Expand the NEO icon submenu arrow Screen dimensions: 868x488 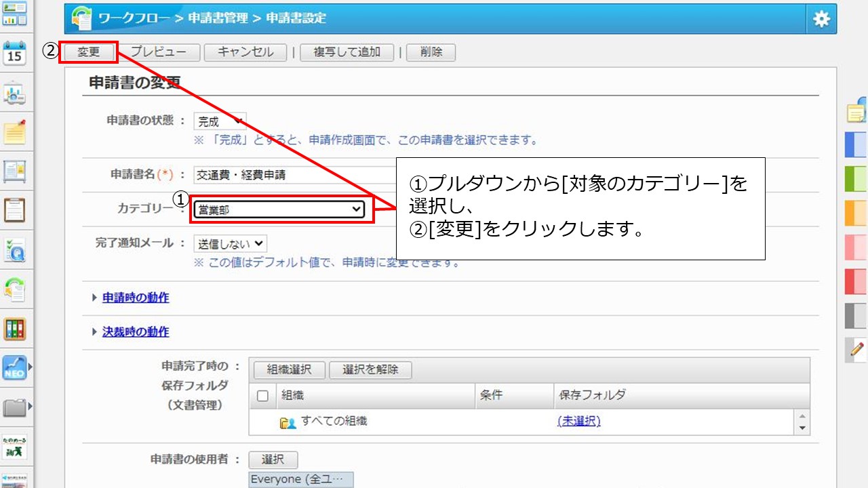pos(29,368)
